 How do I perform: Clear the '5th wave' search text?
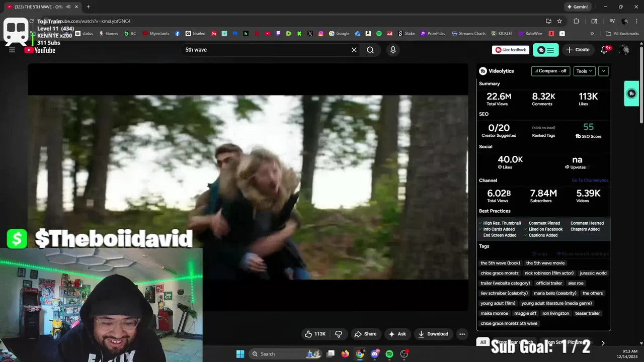click(354, 50)
